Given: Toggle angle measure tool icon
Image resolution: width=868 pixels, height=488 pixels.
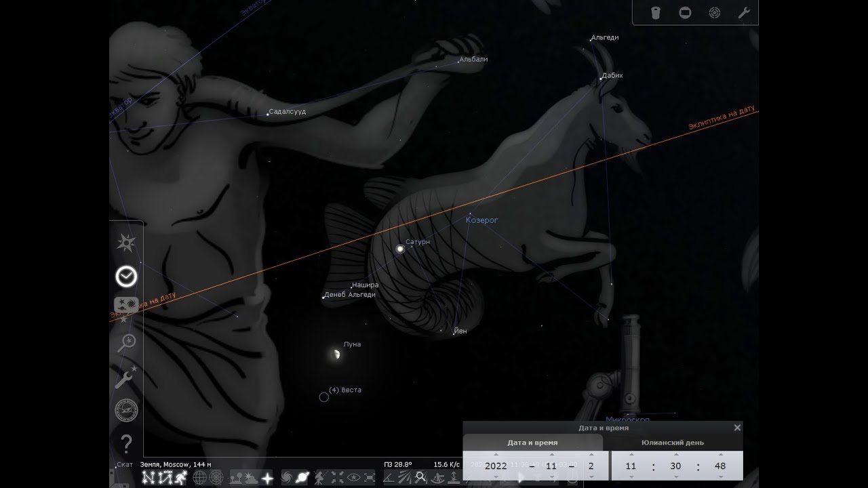Looking at the screenshot, I should click(389, 478).
